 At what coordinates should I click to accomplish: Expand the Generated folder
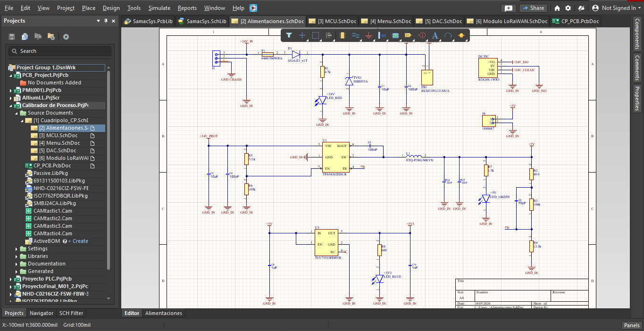click(17, 271)
